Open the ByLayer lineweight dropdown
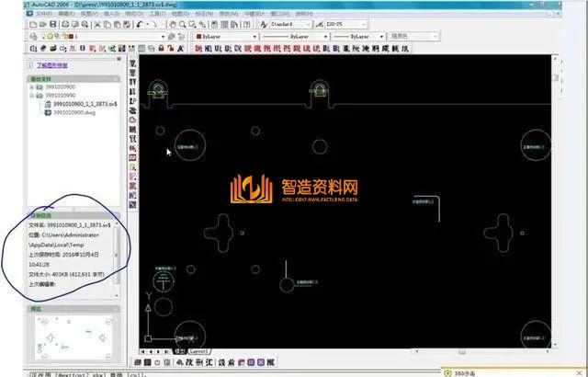 (381, 37)
